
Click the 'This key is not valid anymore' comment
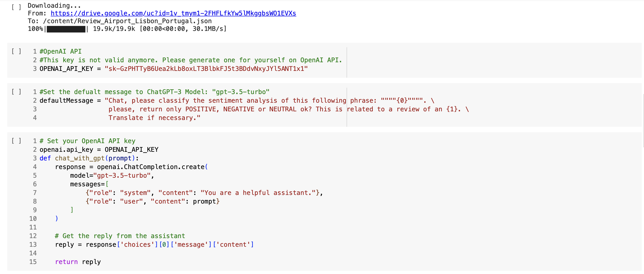190,60
